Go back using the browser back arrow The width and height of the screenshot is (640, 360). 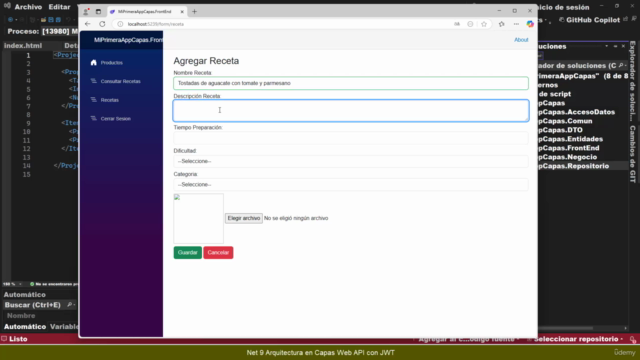tap(87, 24)
